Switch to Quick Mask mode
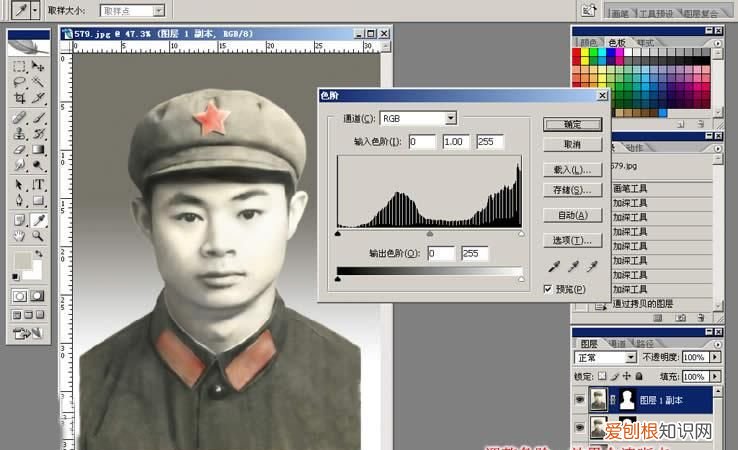Viewport: 738px width, 450px height. pos(38,296)
